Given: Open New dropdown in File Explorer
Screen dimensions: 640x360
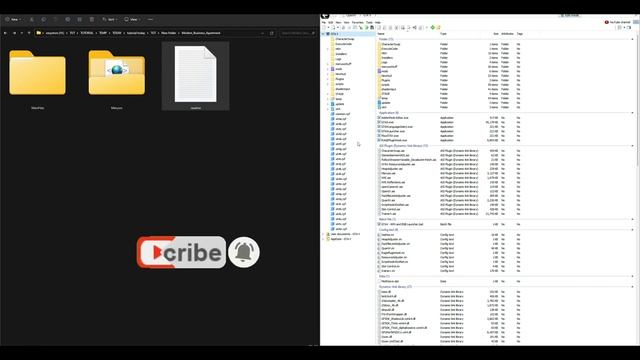Looking at the screenshot, I should (x=13, y=19).
